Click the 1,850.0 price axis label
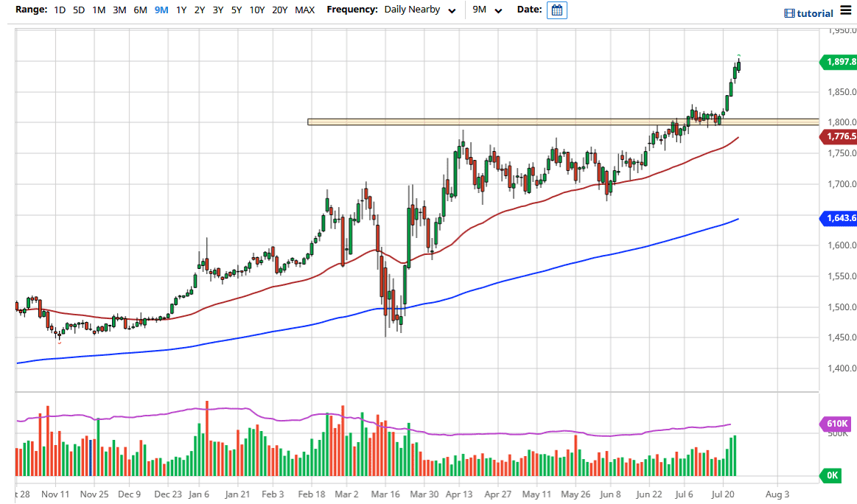857x504 pixels. tap(842, 92)
